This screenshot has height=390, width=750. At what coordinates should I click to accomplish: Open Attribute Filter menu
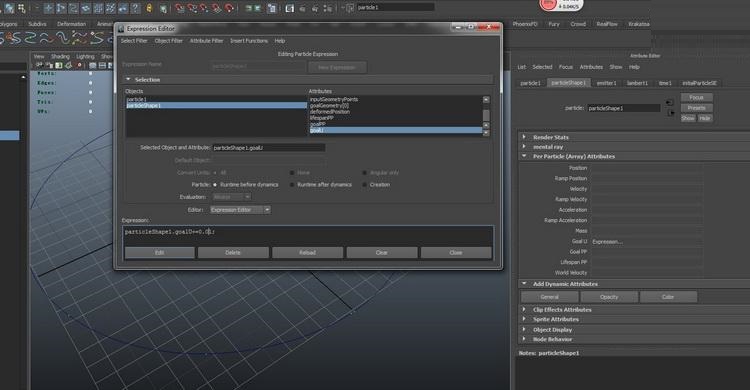pos(206,41)
